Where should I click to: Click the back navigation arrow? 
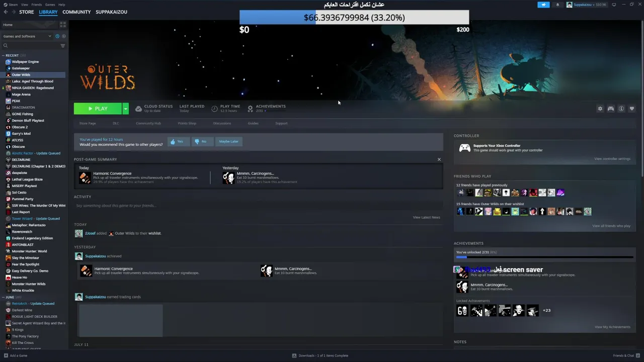pyautogui.click(x=6, y=12)
